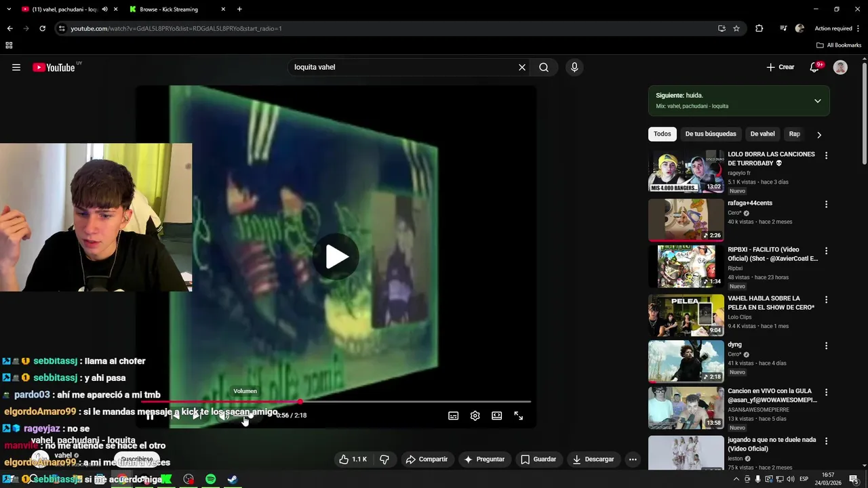Open the browser extensions puzzle icon
Screen dimensions: 868x488
(759, 28)
